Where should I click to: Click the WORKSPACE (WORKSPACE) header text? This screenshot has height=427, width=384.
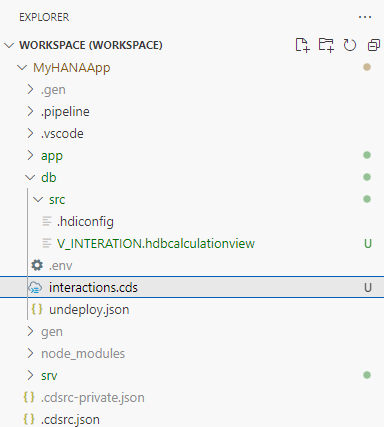91,45
